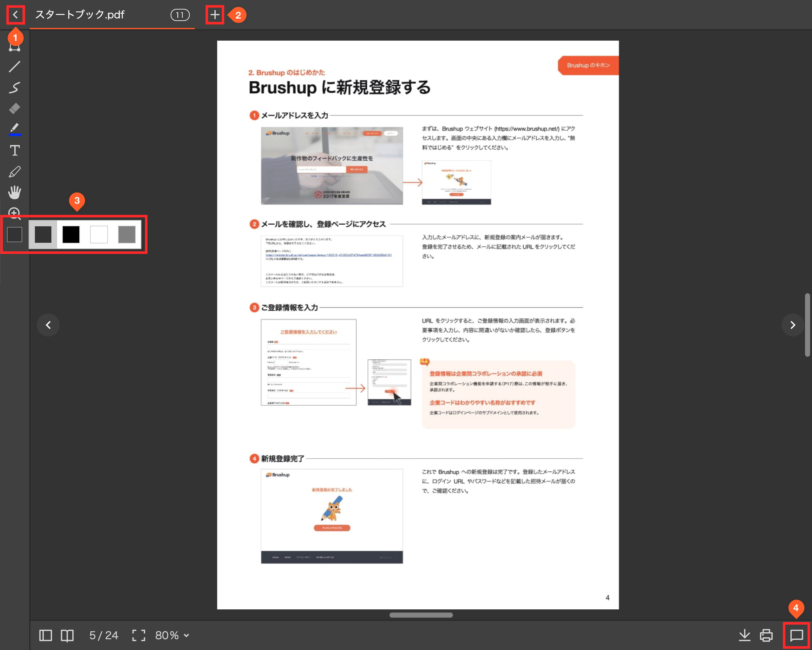812x650 pixels.
Task: Go to next page with right chevron
Action: coord(792,325)
